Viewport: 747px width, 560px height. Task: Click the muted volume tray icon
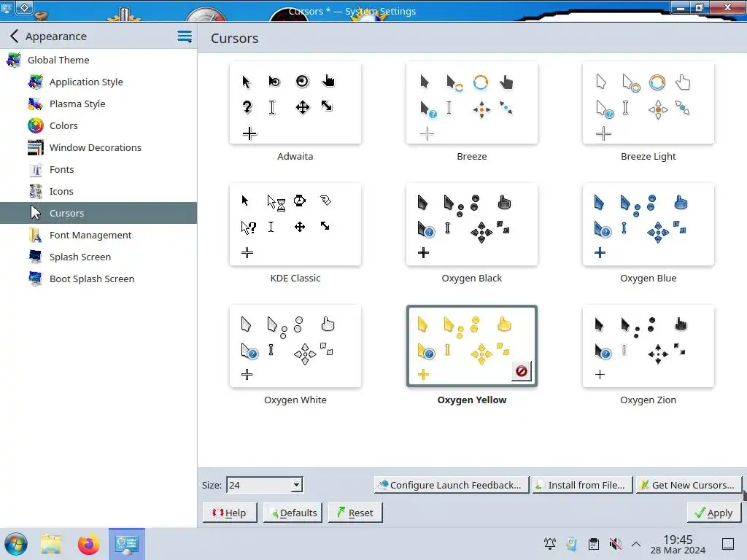pyautogui.click(x=615, y=543)
